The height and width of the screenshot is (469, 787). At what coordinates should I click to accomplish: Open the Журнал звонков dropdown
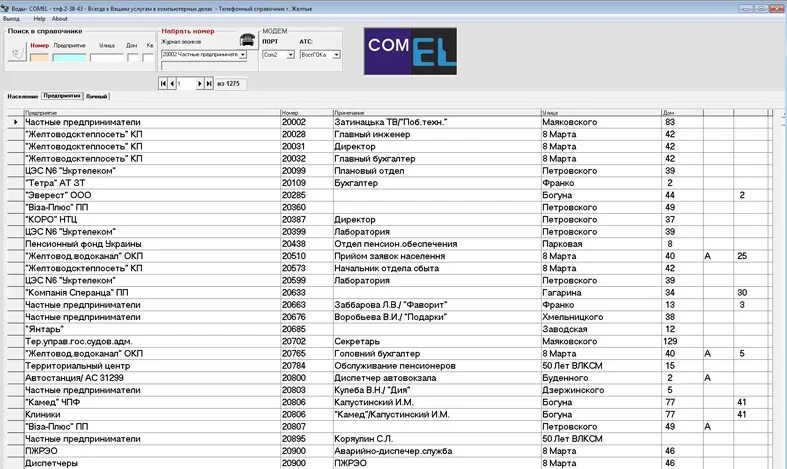click(x=243, y=54)
